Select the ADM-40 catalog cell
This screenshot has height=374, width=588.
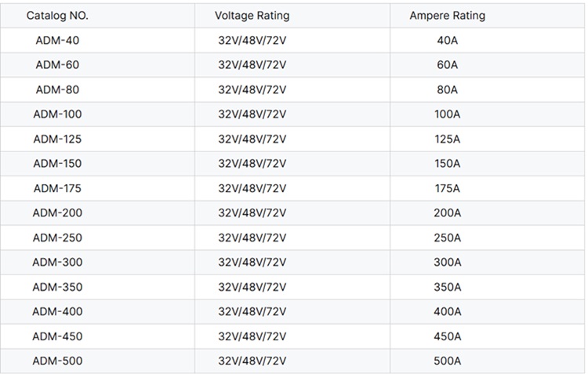coord(57,40)
